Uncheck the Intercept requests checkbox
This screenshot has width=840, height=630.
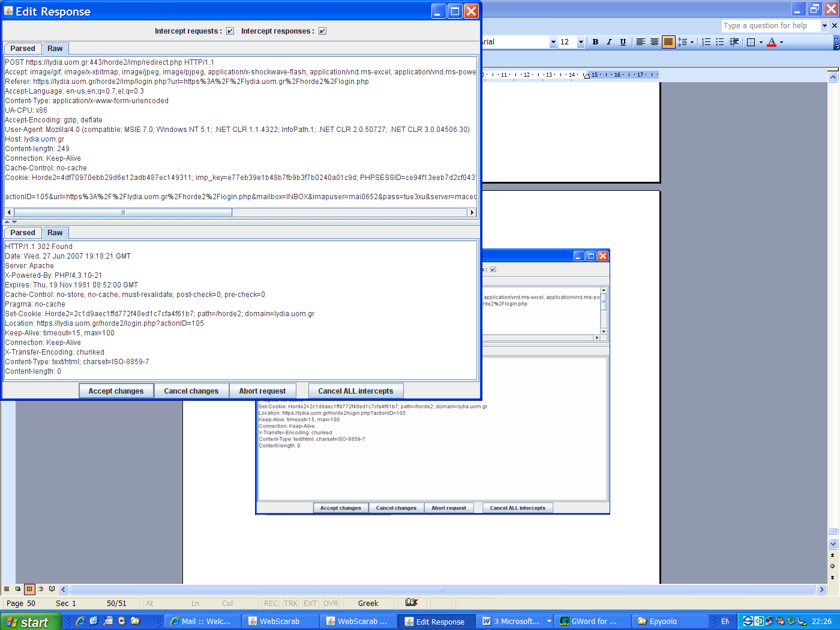click(x=230, y=31)
